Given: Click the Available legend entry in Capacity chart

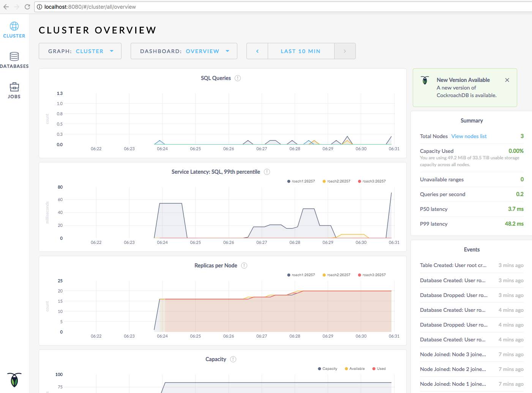Looking at the screenshot, I should click(355, 369).
